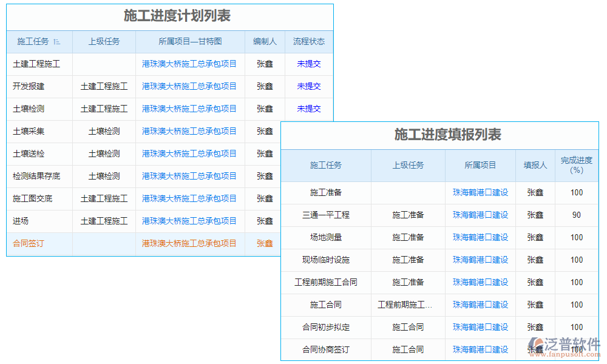Click the 编制人 column header
This screenshot has height=364, width=607.
click(265, 41)
